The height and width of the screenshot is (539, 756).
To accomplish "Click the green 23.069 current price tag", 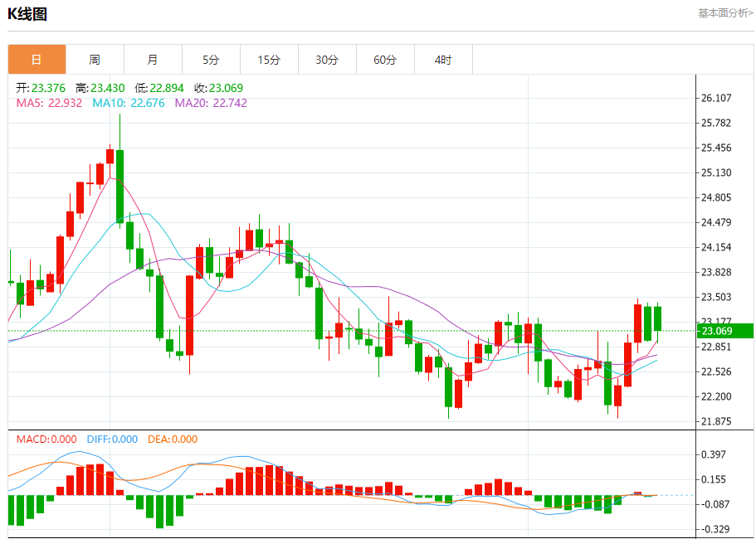I will (x=725, y=331).
